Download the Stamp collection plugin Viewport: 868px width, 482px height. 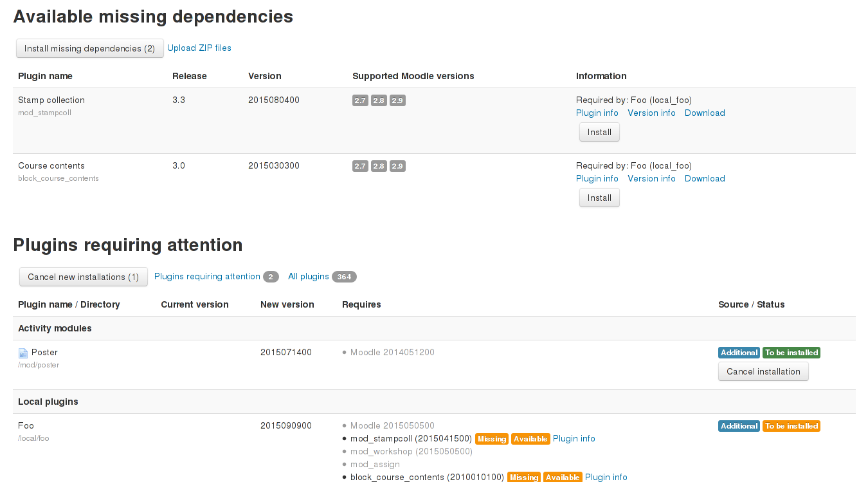705,113
